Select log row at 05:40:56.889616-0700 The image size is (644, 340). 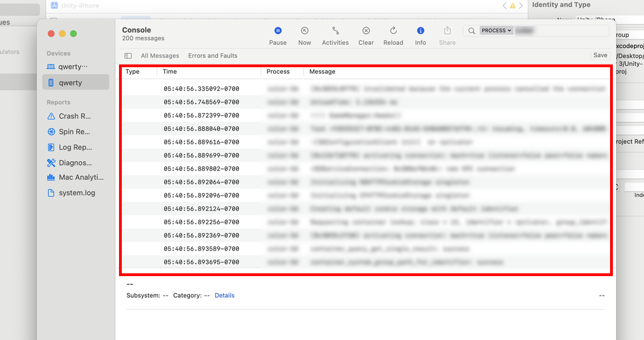click(x=365, y=142)
